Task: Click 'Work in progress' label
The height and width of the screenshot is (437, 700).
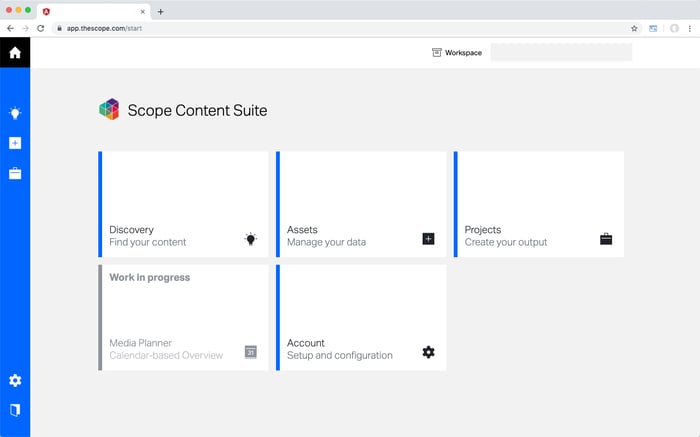Action: 150,277
